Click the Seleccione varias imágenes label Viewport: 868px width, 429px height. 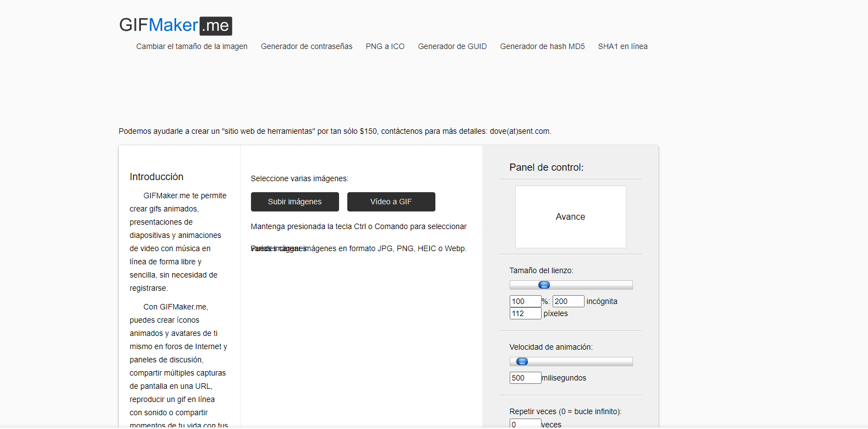[299, 178]
